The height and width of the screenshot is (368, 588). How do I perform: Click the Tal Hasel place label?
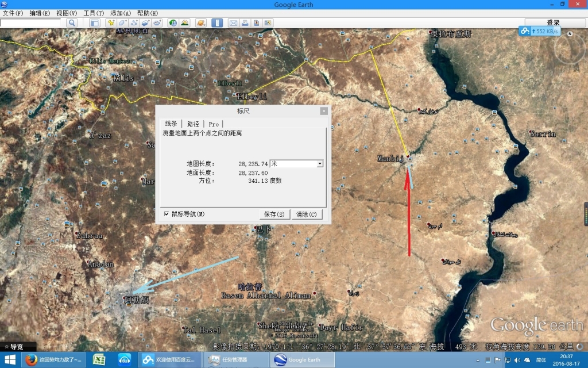tap(202, 330)
